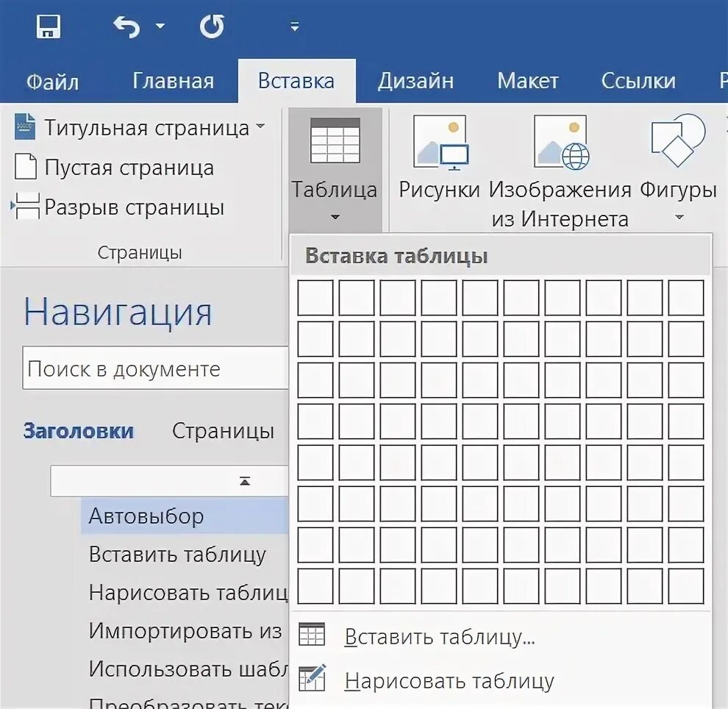Click the Разрыв страницы label
728x709 pixels.
(134, 207)
